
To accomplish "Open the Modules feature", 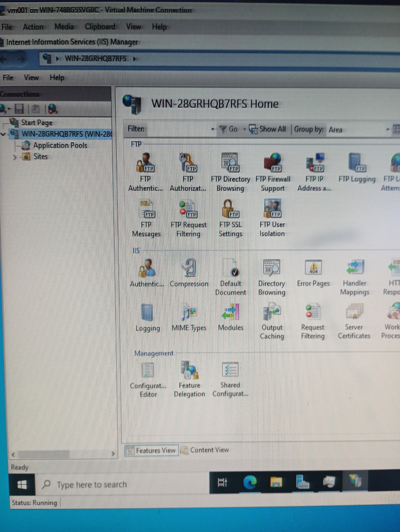I will pos(231,318).
